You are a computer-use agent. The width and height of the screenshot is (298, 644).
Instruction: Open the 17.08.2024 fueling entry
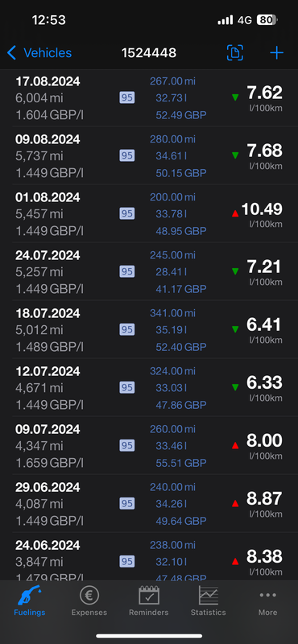[149, 97]
